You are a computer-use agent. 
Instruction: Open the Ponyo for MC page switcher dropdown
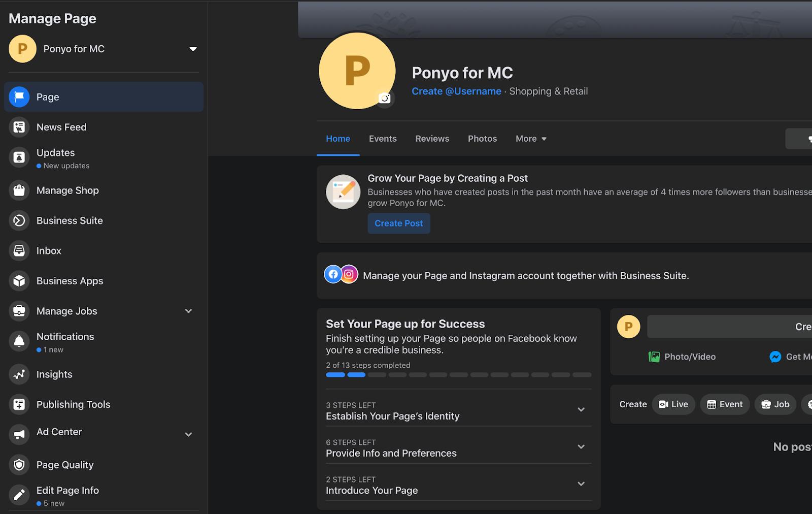click(x=193, y=49)
